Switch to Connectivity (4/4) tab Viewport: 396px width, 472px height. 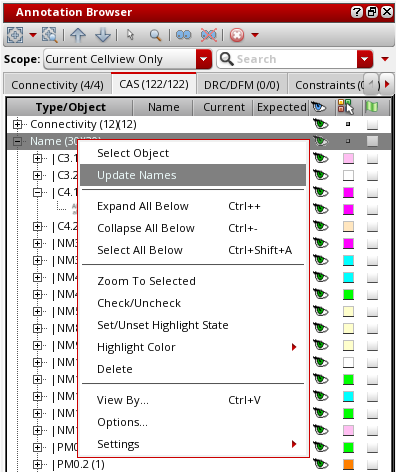[x=57, y=85]
